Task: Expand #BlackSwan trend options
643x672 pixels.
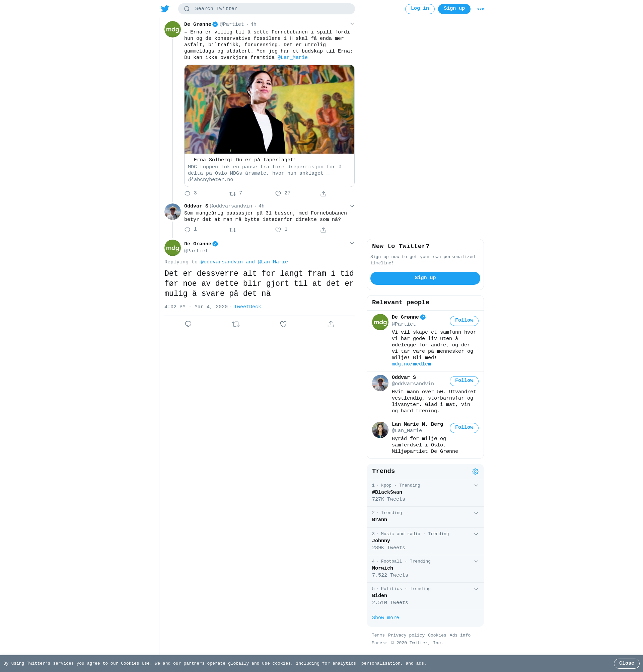Action: [x=476, y=485]
